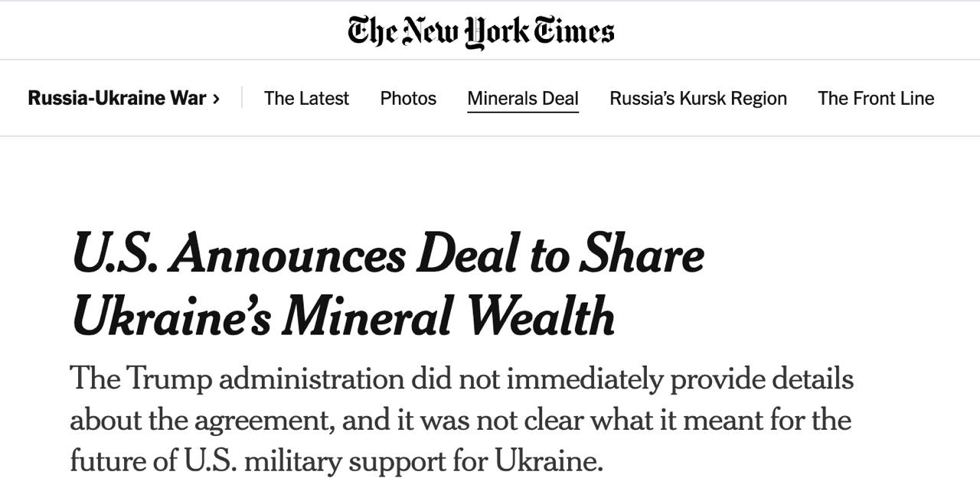Click the word "The" in the masthead logo
This screenshot has width=980, height=501.
tap(371, 31)
